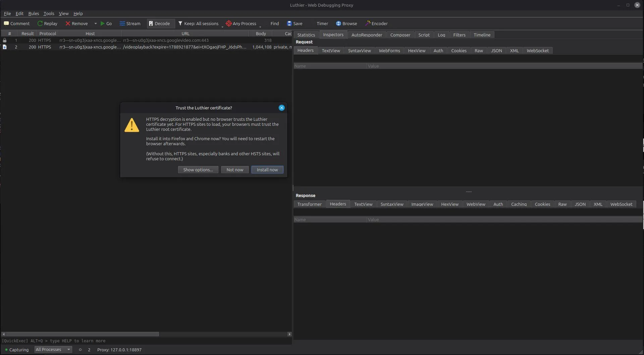Click the Comment toolbar icon
The width and height of the screenshot is (644, 355).
pyautogui.click(x=6, y=23)
